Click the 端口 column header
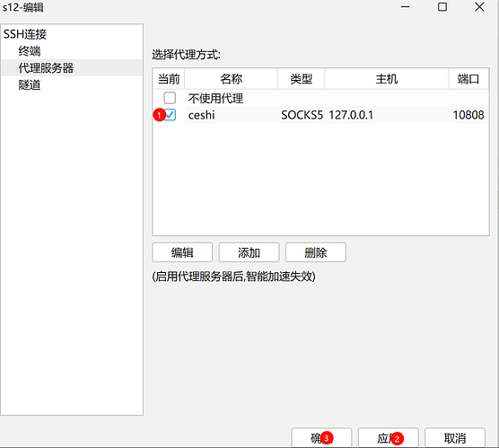The image size is (499, 448). pos(468,79)
